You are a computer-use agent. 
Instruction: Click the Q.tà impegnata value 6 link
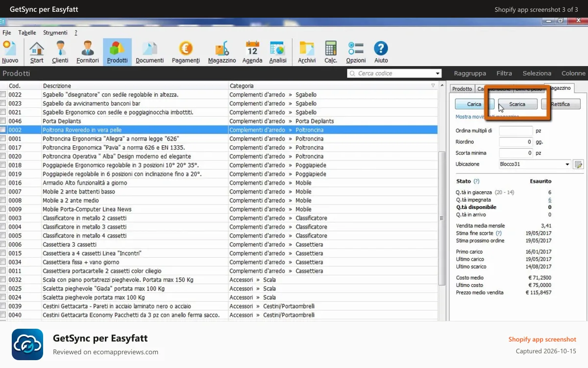(550, 200)
